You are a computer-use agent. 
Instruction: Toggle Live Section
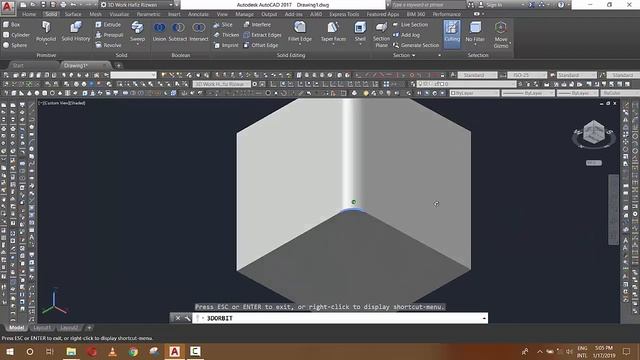point(410,24)
